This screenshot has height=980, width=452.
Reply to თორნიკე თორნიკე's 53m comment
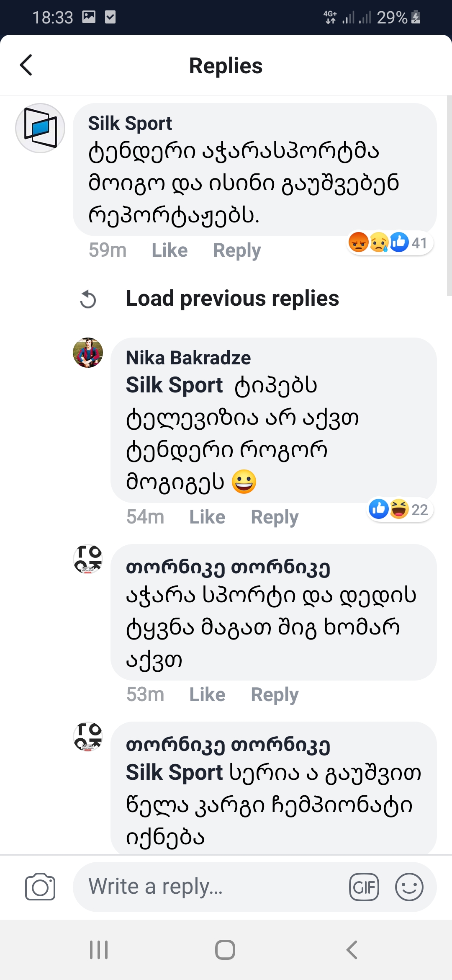click(274, 694)
